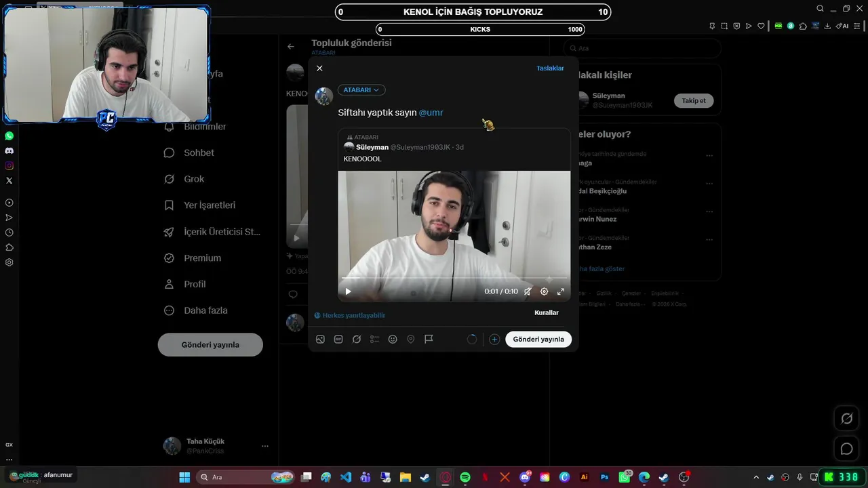Open 'Yer İşaretleri' bookmarks
This screenshot has width=868, height=488.
pos(200,205)
